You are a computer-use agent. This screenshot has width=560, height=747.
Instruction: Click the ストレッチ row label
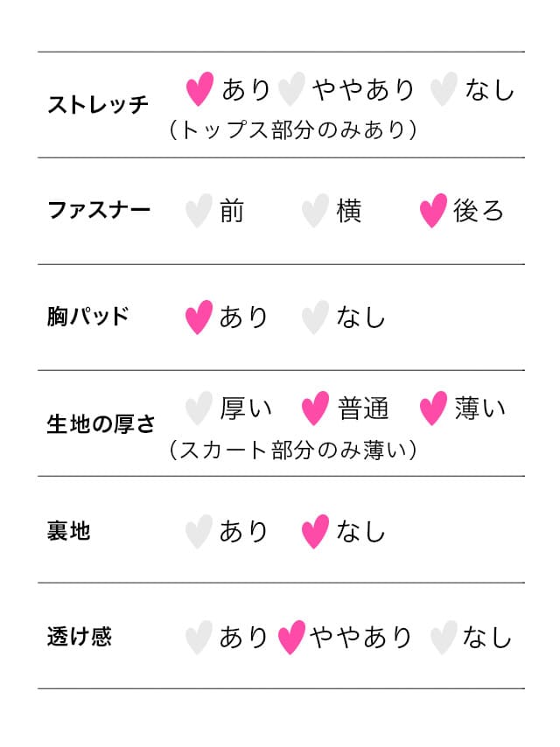tap(98, 104)
